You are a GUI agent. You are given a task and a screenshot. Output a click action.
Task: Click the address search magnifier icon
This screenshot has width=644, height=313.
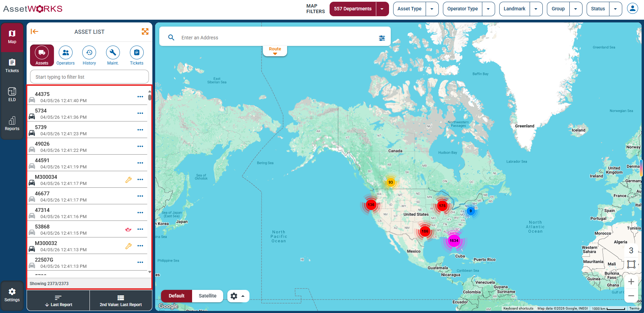171,37
